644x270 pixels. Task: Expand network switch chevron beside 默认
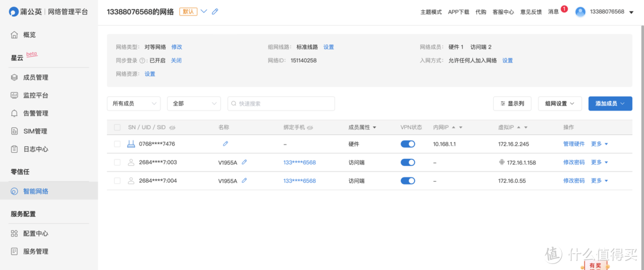[x=204, y=11]
